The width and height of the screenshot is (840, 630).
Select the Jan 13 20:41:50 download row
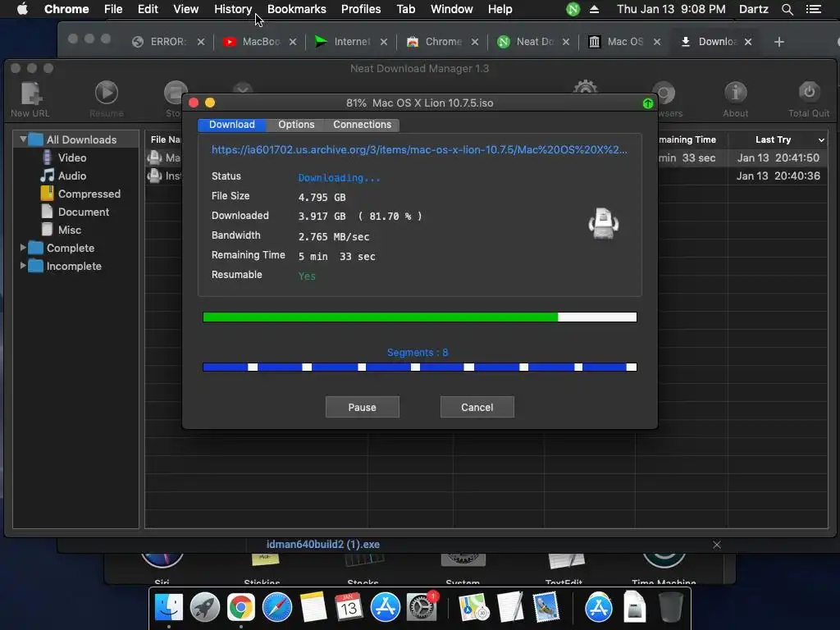coord(486,157)
